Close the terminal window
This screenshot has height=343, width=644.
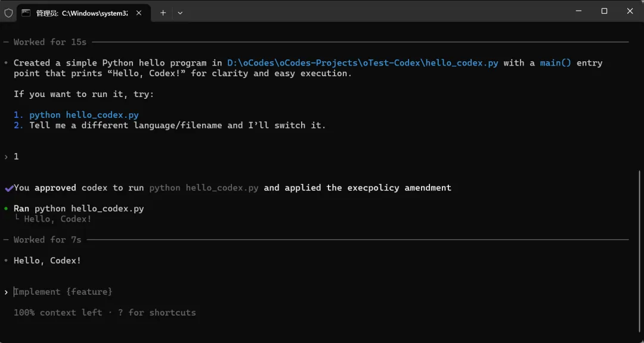click(630, 11)
